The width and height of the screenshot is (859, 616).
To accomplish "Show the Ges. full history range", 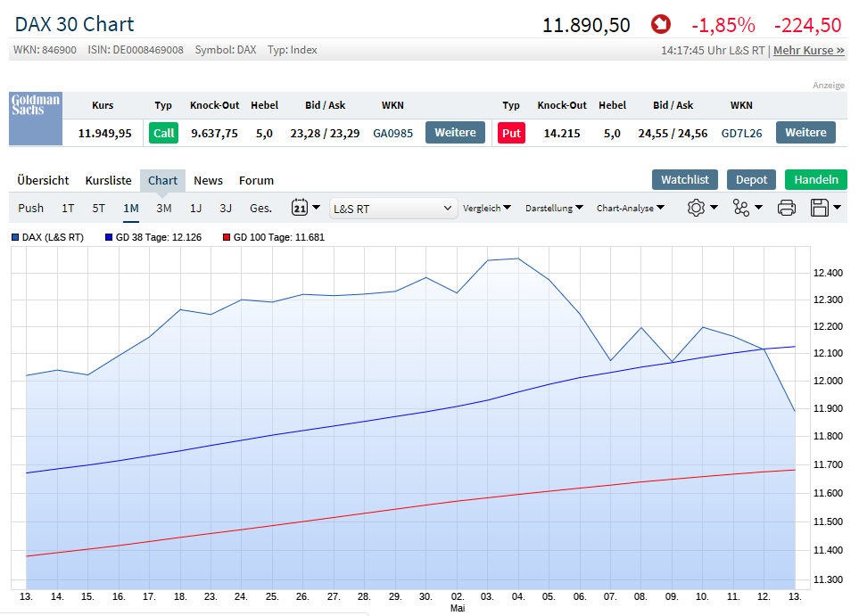I will (x=260, y=208).
